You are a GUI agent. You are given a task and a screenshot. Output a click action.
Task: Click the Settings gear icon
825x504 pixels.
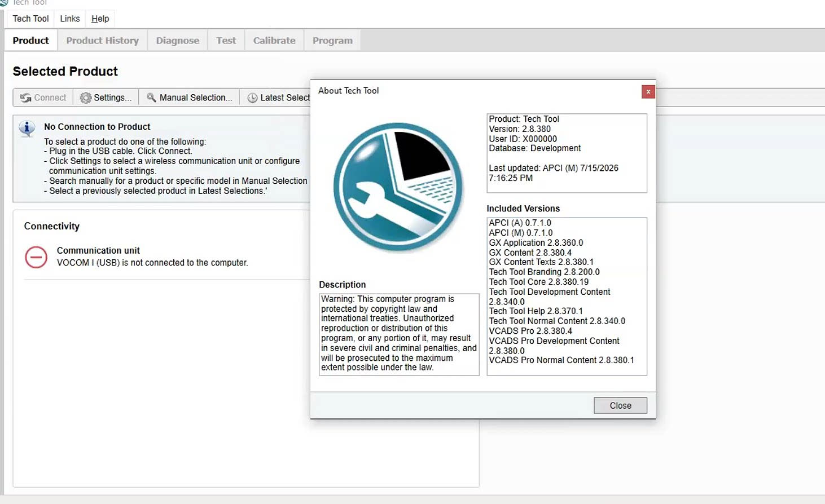pos(86,98)
